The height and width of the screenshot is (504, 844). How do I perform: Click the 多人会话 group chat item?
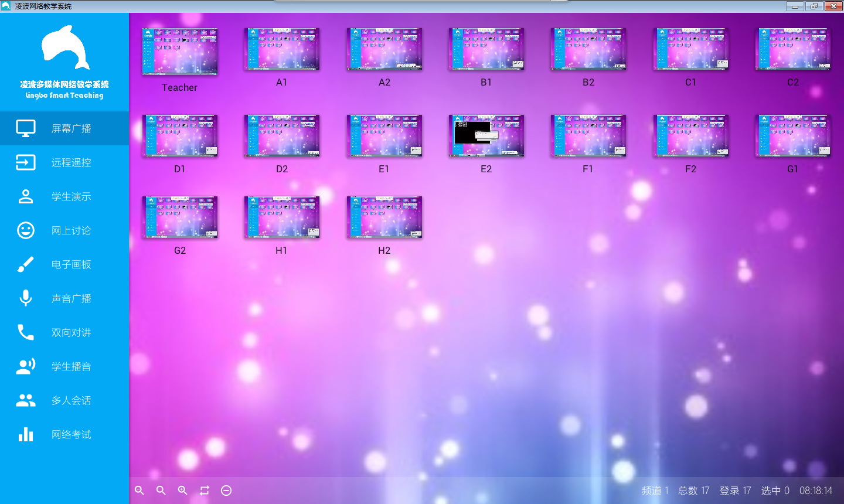(x=64, y=400)
